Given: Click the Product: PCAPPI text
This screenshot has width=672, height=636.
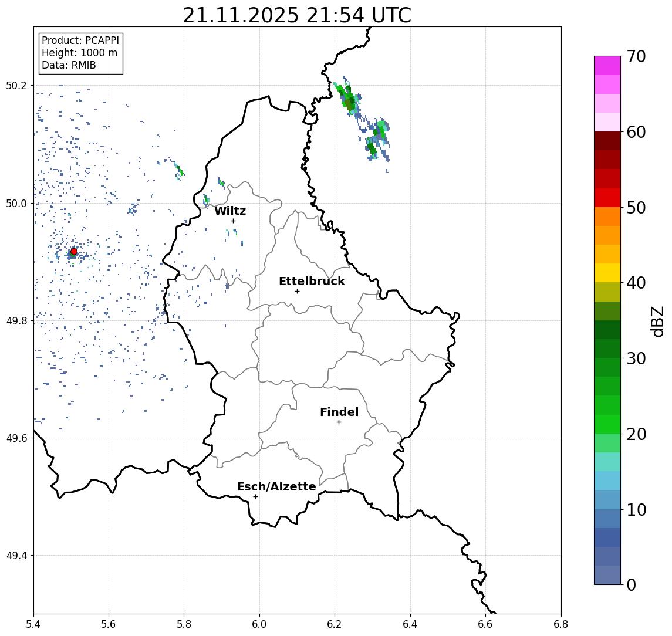Looking at the screenshot, I should pyautogui.click(x=80, y=40).
